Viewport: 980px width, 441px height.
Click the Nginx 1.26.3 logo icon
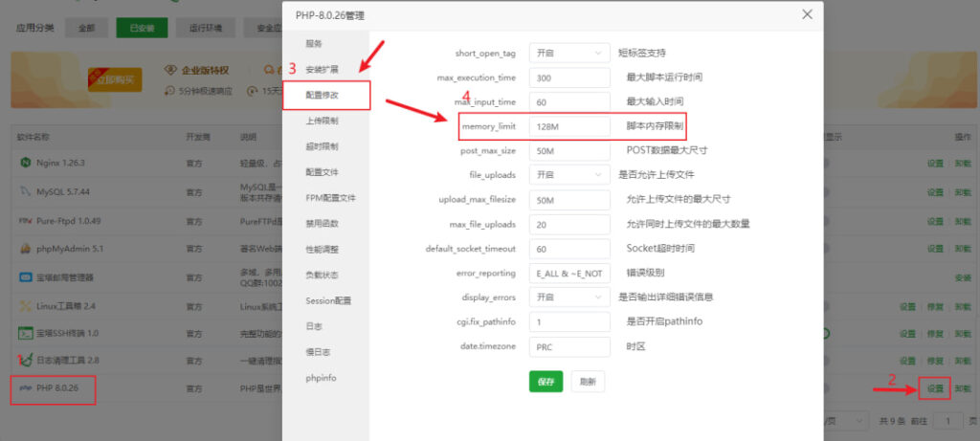click(25, 163)
